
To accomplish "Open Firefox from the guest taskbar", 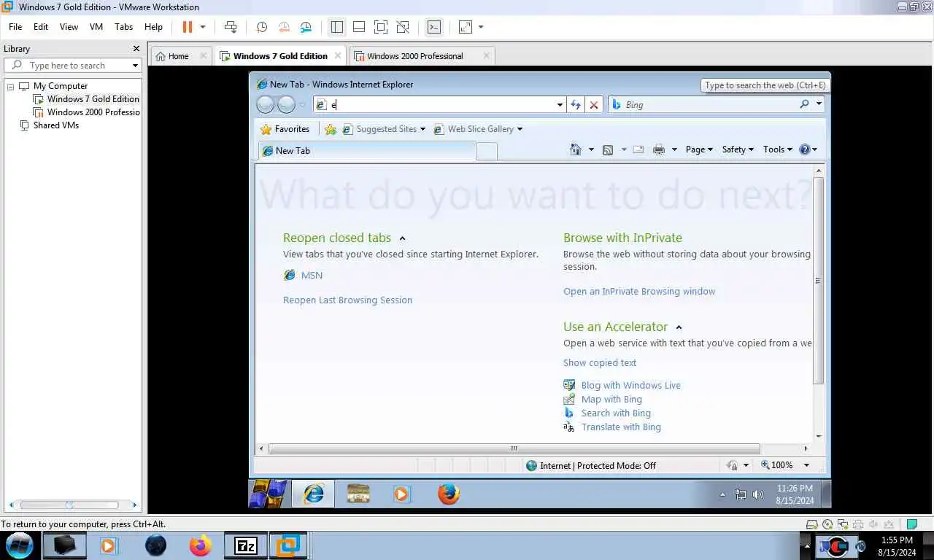I will coord(449,494).
